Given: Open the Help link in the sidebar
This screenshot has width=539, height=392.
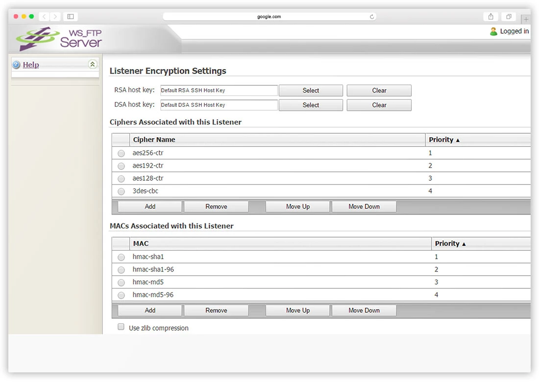Looking at the screenshot, I should pos(31,65).
